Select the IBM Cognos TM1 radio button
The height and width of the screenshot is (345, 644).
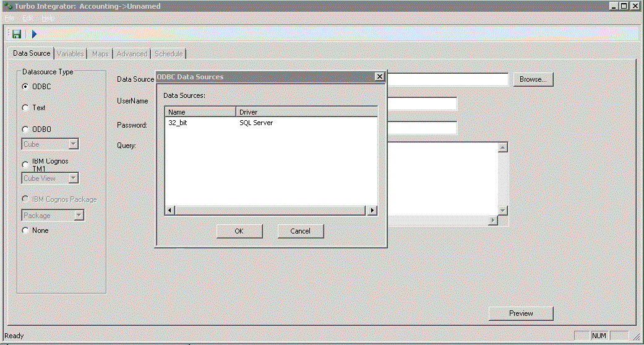[25, 165]
